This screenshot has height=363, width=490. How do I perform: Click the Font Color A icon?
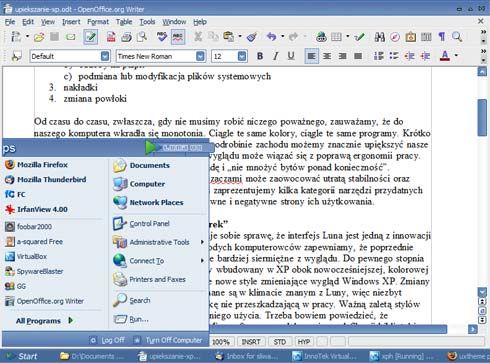click(x=445, y=56)
